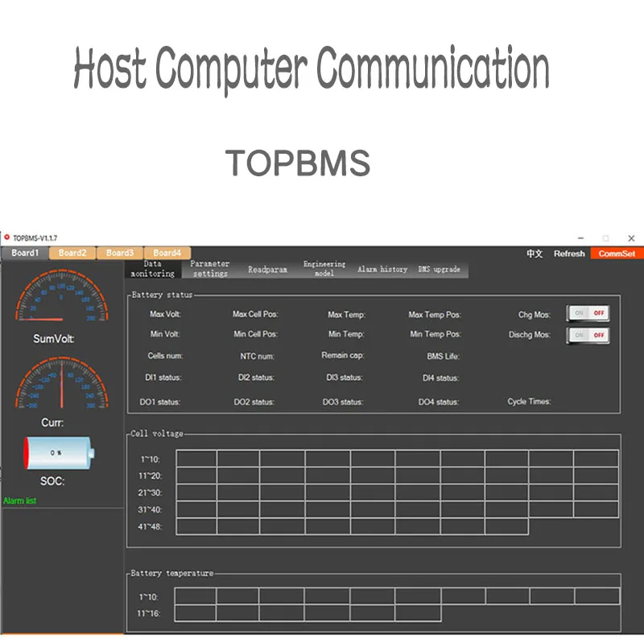Click the 21~30 cell voltage row label
644x644 pixels.
(x=150, y=493)
